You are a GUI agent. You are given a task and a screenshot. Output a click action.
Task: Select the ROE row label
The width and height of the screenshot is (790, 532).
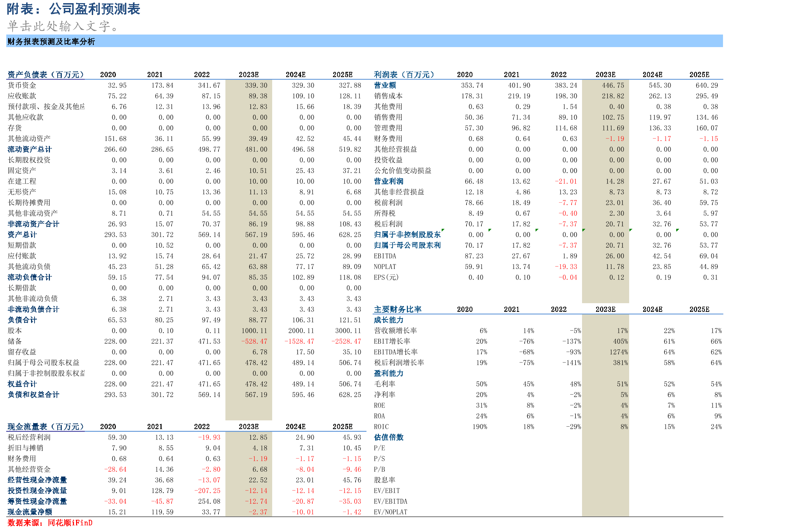tap(379, 405)
